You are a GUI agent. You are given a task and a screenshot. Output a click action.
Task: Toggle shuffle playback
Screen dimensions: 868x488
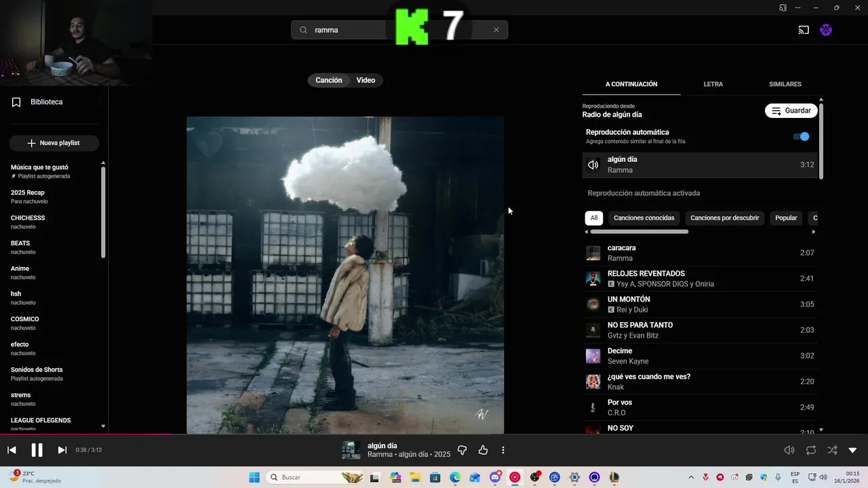pyautogui.click(x=832, y=450)
